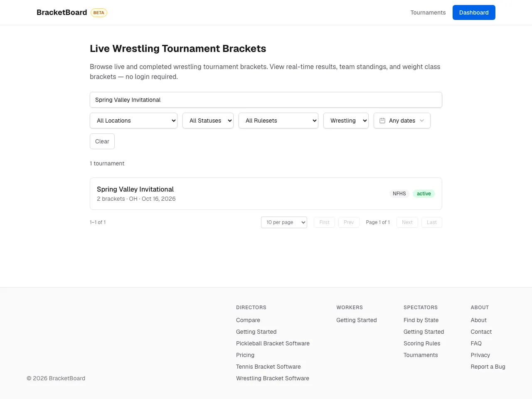The image size is (532, 399).
Task: Open the All Statuses dropdown
Action: coord(208,121)
